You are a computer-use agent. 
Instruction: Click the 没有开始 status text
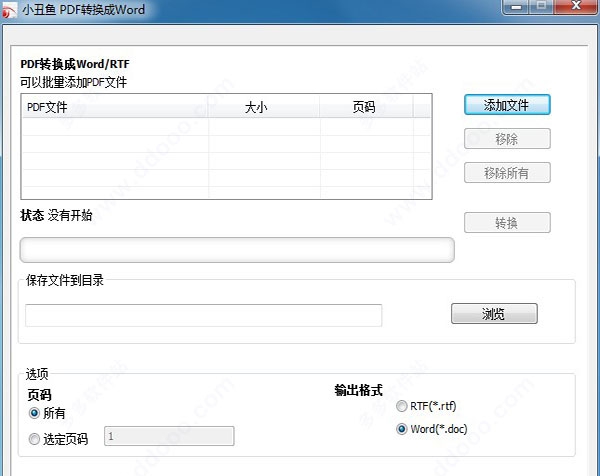click(x=70, y=215)
